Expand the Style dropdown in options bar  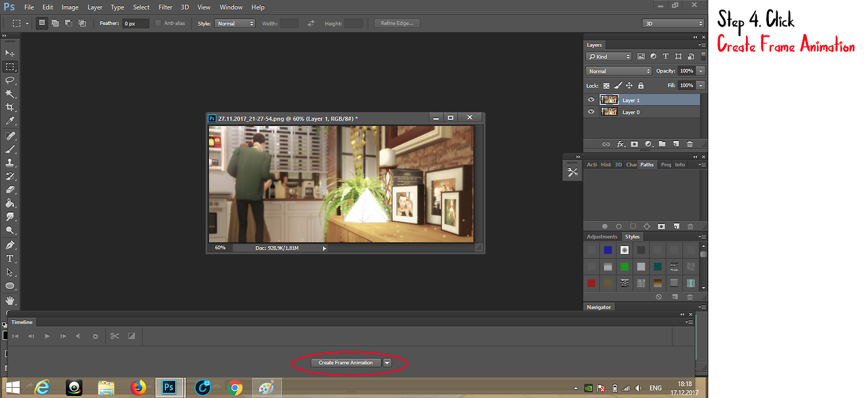coord(235,23)
